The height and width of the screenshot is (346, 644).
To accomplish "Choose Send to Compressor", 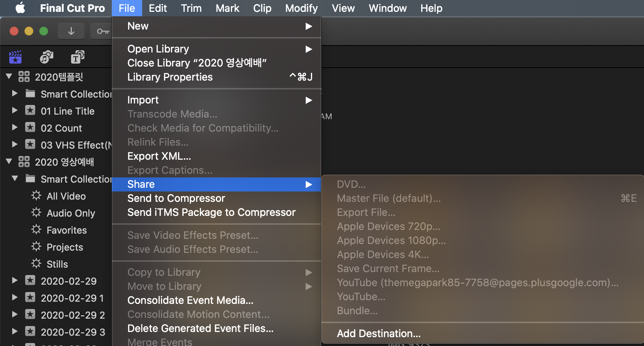I will click(217, 198).
